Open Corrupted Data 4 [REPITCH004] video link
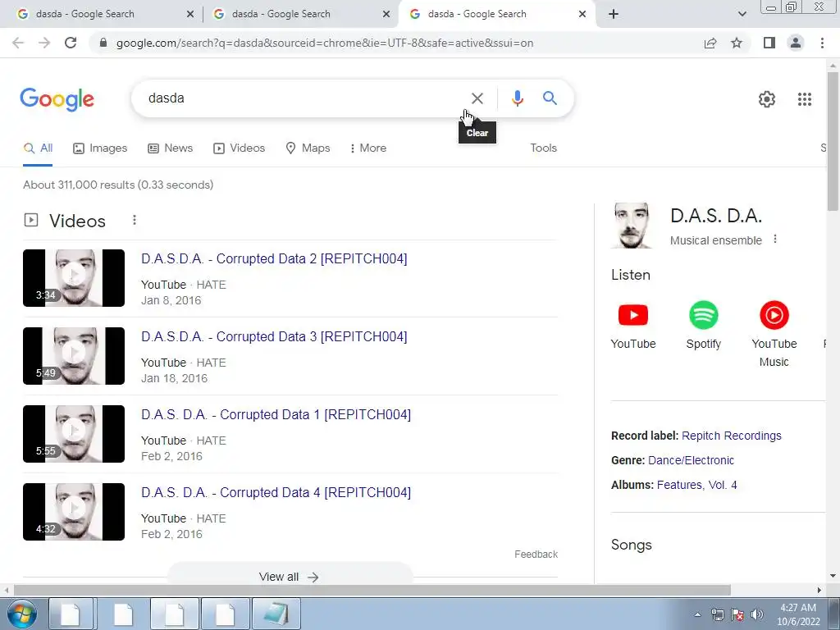The width and height of the screenshot is (840, 630). tap(276, 492)
